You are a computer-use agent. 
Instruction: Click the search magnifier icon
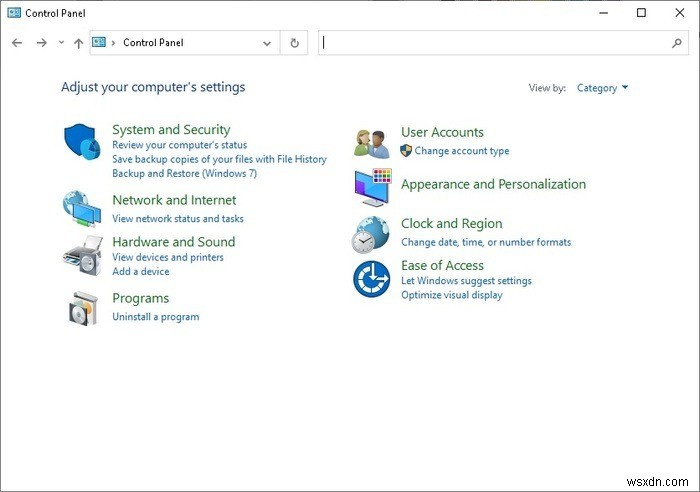click(677, 43)
